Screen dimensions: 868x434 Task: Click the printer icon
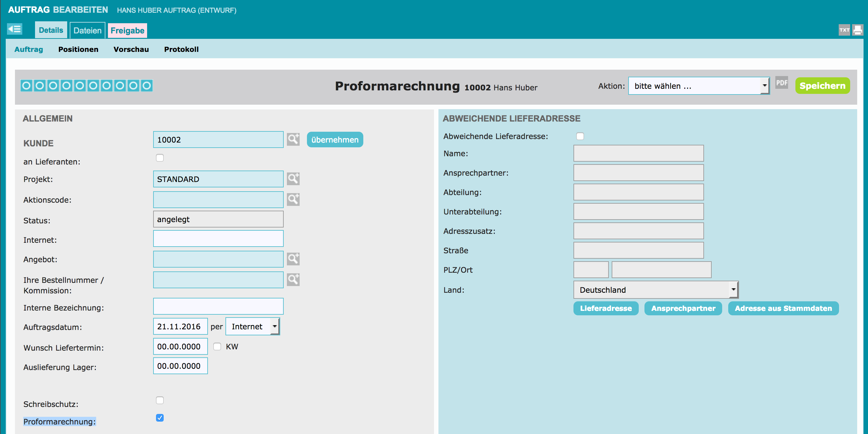point(857,30)
